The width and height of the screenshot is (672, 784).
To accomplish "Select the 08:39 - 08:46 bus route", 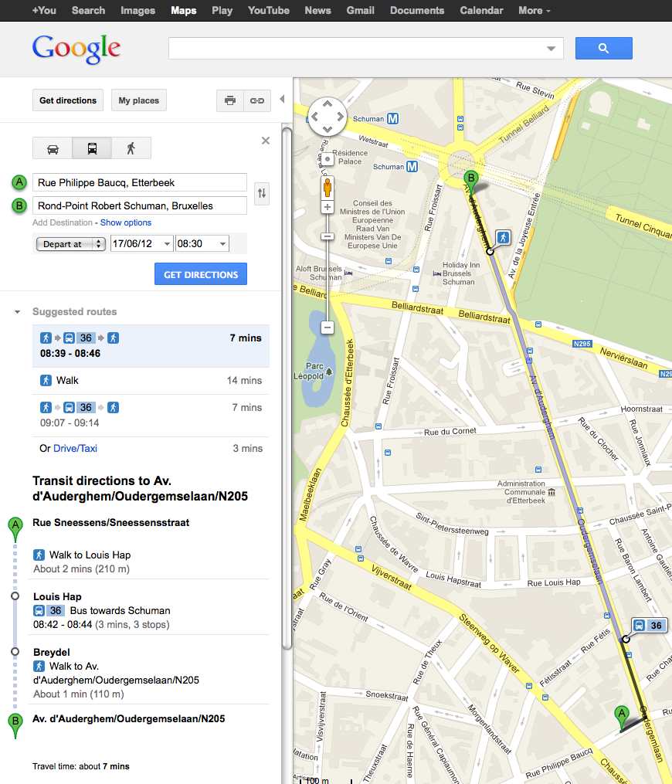I will pyautogui.click(x=151, y=346).
